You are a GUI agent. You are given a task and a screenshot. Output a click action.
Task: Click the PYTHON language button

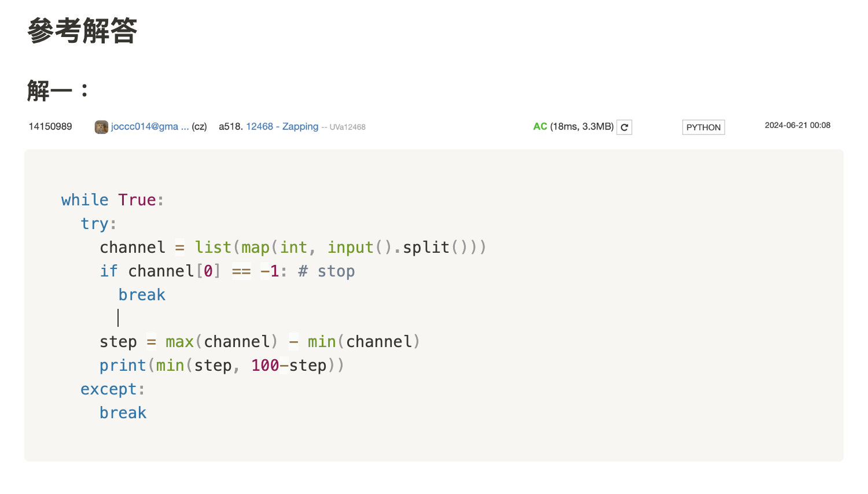click(703, 127)
